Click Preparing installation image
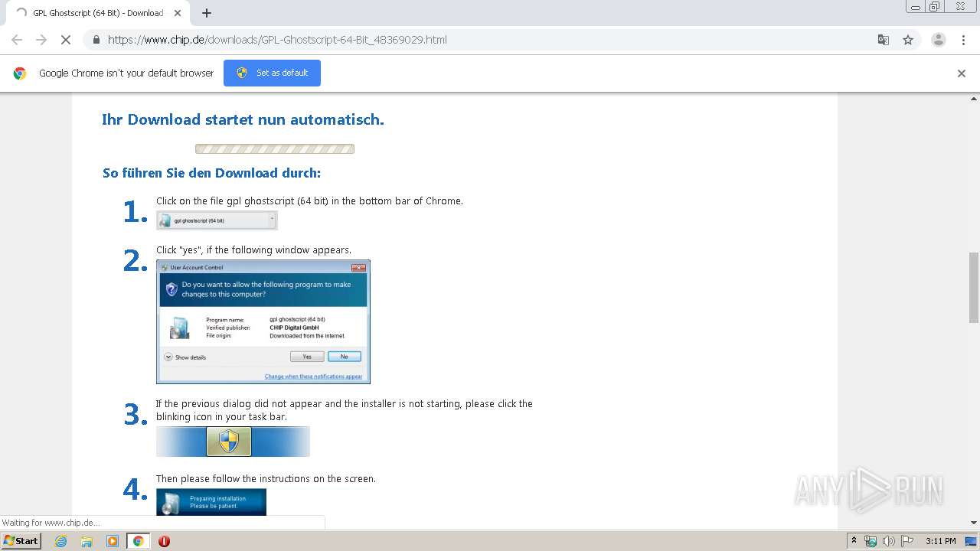This screenshot has height=551, width=980. coord(211,502)
